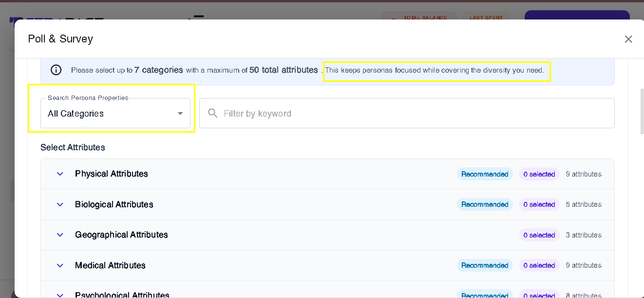This screenshot has width=644, height=298.
Task: Click '0 selected' badge for Physical Attributes
Action: 539,174
